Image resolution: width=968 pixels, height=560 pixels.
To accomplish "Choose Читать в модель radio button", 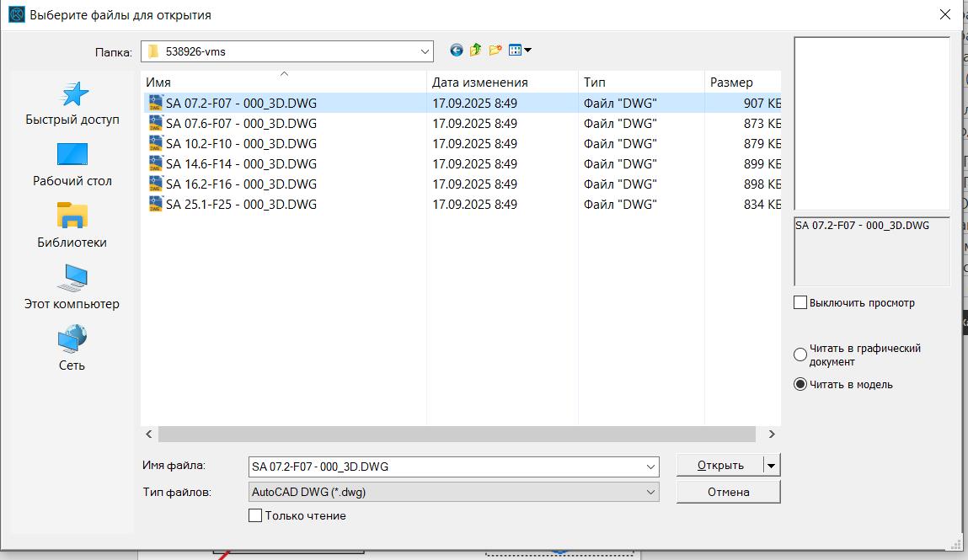I will (800, 385).
